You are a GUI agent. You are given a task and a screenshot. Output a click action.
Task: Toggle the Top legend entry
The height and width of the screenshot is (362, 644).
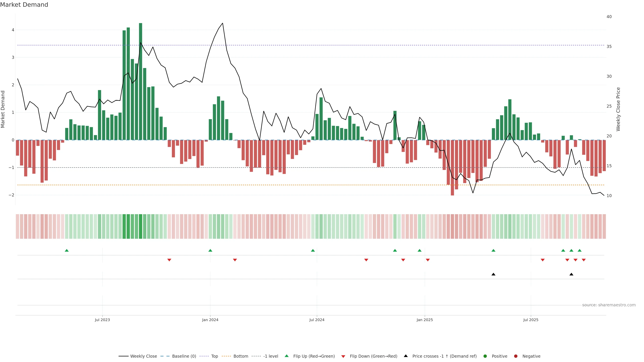(x=214, y=356)
